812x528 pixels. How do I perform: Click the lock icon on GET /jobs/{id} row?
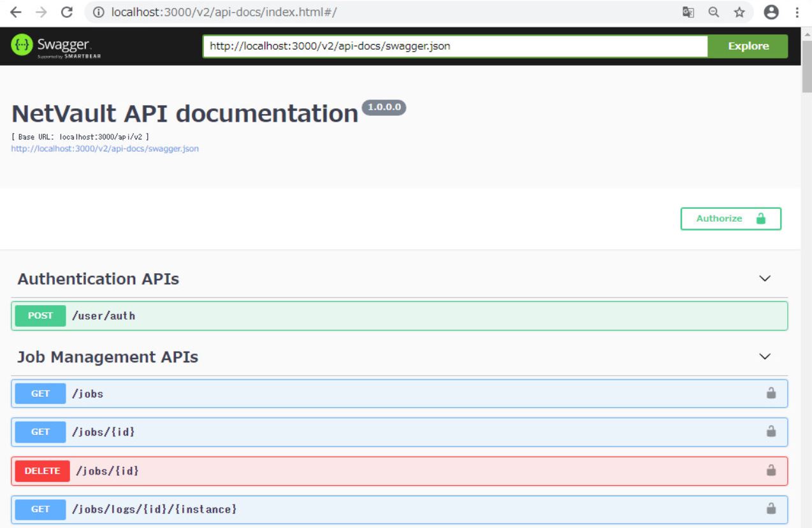(x=771, y=431)
